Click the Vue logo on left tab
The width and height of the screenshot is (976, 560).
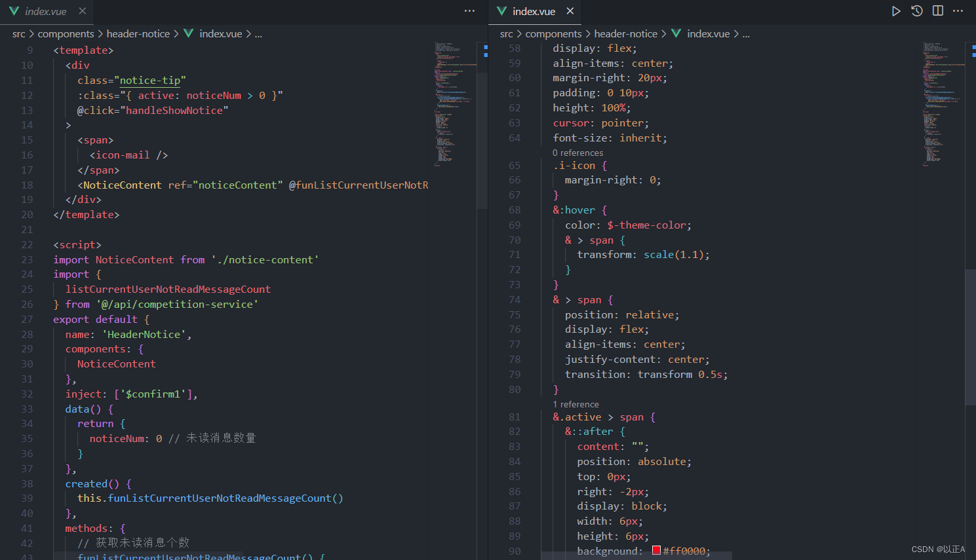click(x=14, y=11)
